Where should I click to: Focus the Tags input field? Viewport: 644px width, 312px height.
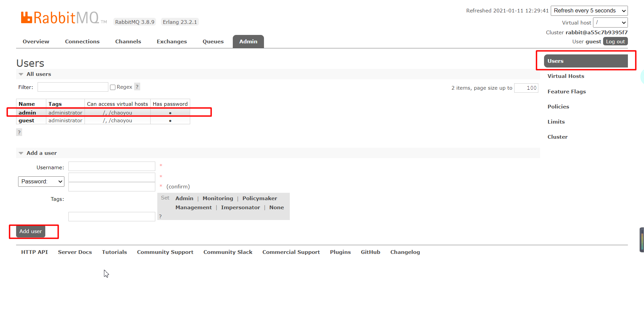click(x=112, y=217)
